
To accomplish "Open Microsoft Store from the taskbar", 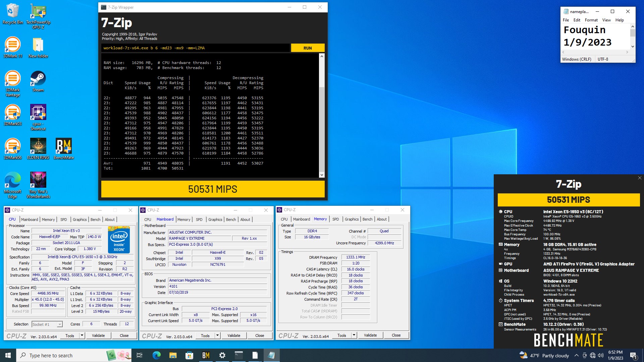I will tap(189, 355).
